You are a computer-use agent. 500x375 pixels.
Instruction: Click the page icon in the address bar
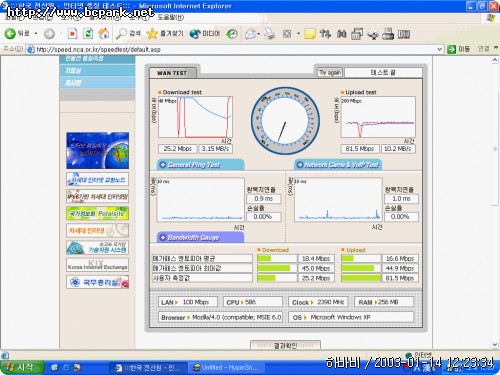(30, 49)
